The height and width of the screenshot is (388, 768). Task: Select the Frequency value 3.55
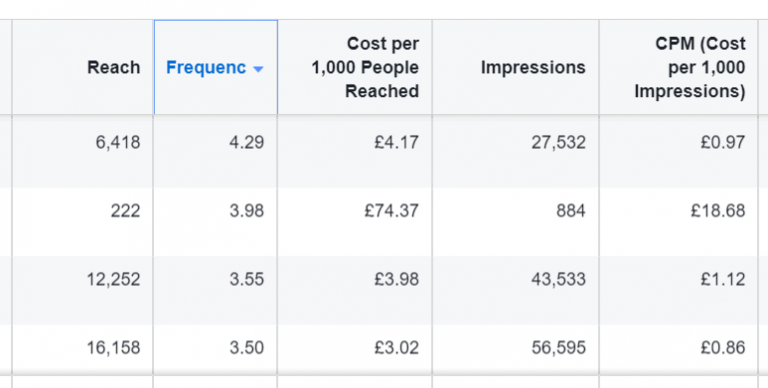click(247, 279)
